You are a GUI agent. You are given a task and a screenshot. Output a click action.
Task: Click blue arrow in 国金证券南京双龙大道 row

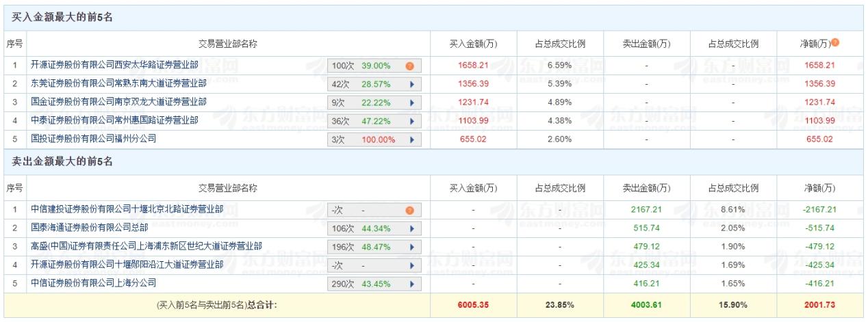(412, 103)
